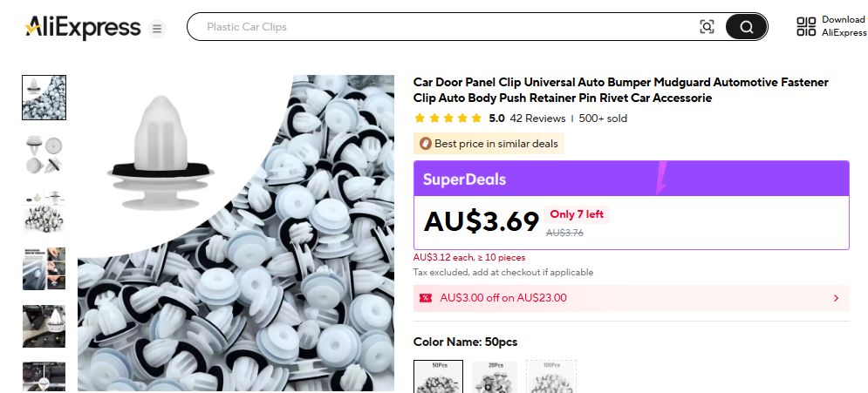Viewport: 868px width, 393px height.
Task: Open the hamburger category menu icon
Action: (x=157, y=28)
